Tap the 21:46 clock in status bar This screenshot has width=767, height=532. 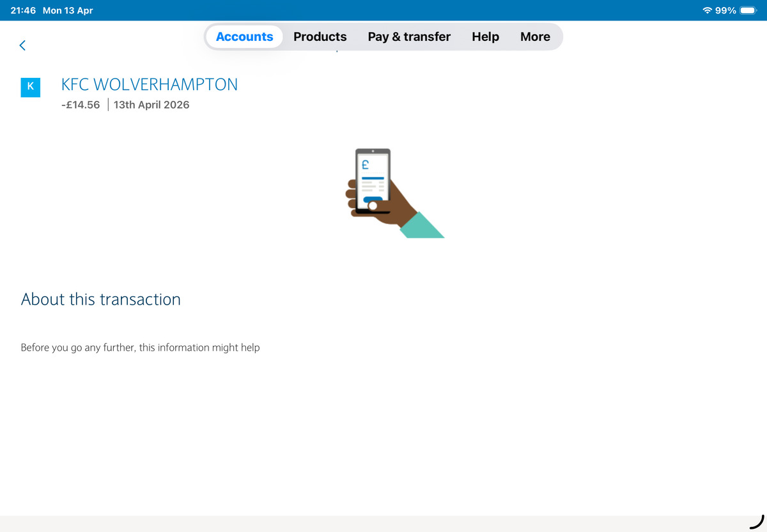(23, 10)
